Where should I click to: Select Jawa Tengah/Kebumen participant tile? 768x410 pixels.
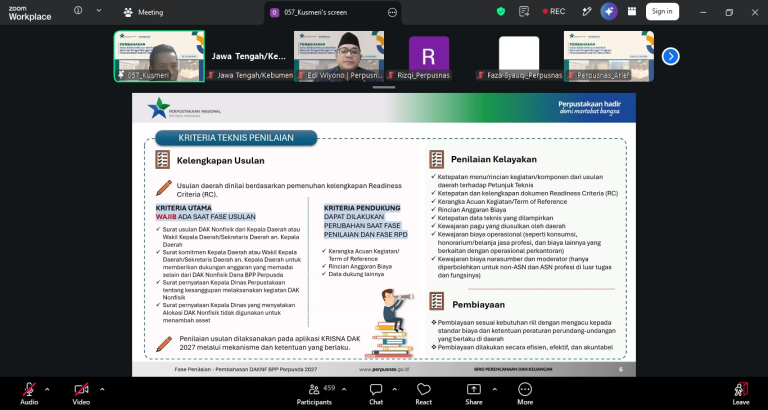point(249,56)
